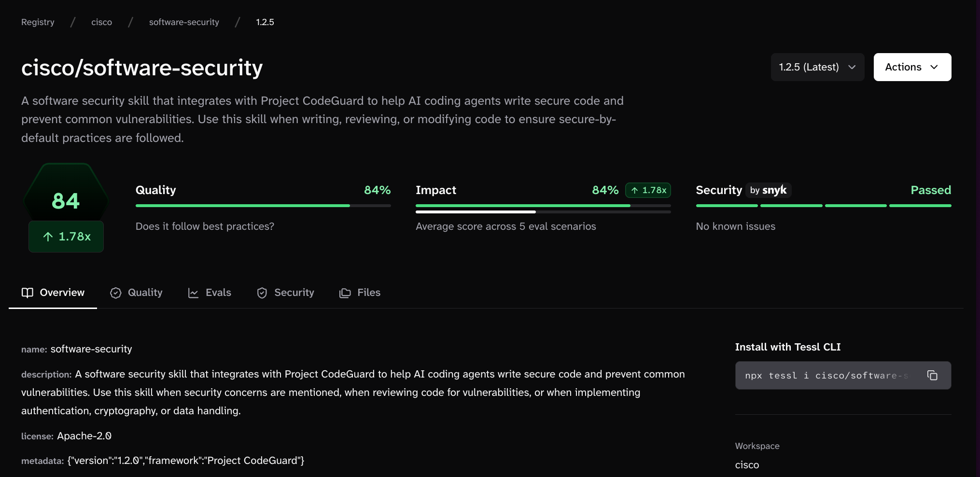The width and height of the screenshot is (980, 477).
Task: Click the license value Apache-2.0
Action: (x=84, y=436)
